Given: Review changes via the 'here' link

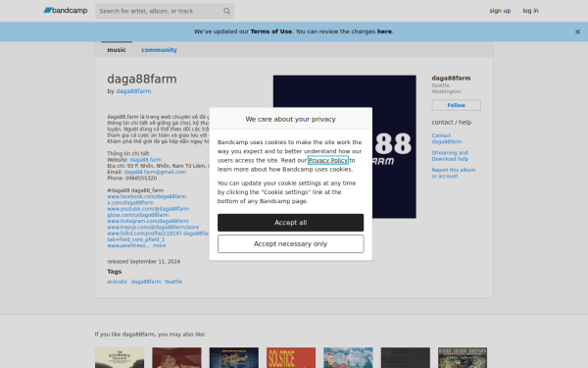Looking at the screenshot, I should [x=384, y=31].
